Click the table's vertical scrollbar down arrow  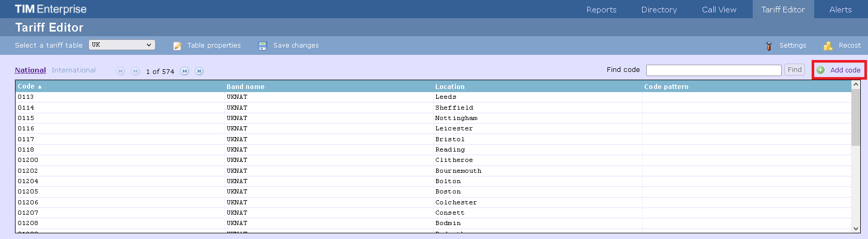(x=856, y=228)
